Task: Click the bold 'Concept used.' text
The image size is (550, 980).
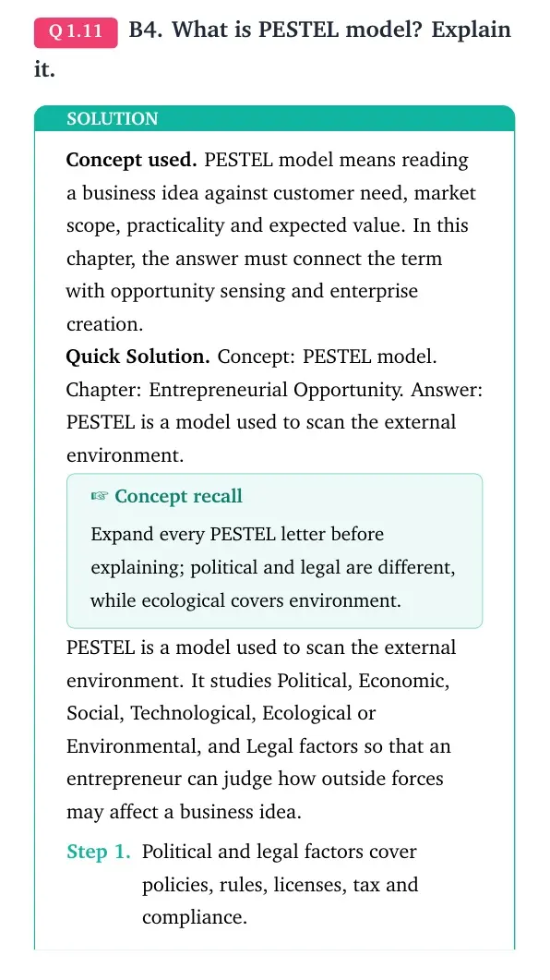Action: coord(132,160)
